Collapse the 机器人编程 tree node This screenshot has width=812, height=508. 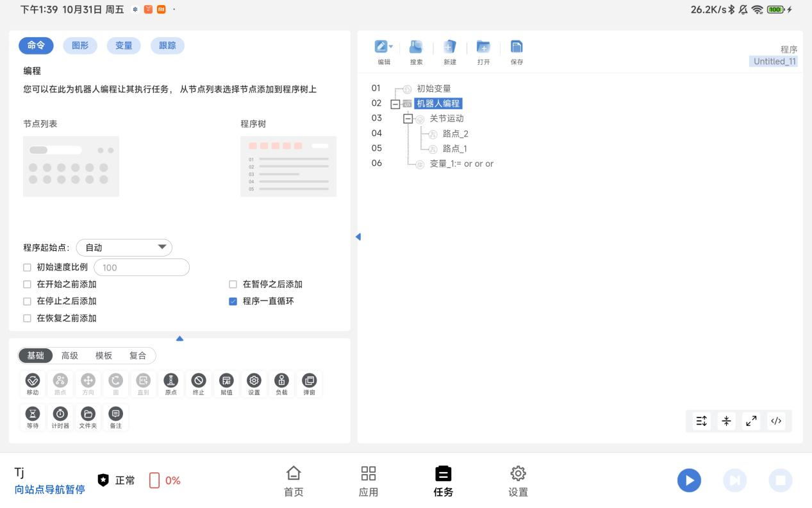395,104
